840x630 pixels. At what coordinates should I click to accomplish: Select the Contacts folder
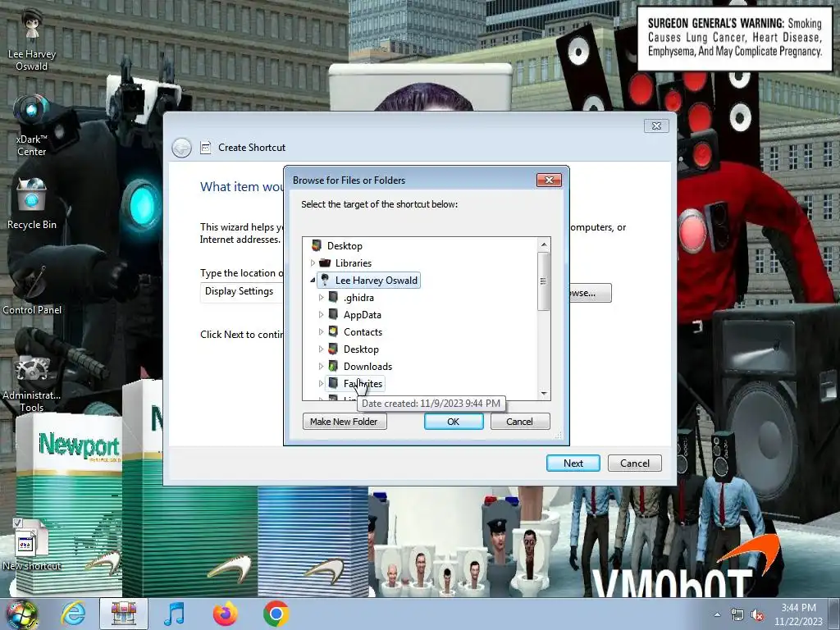click(x=363, y=331)
